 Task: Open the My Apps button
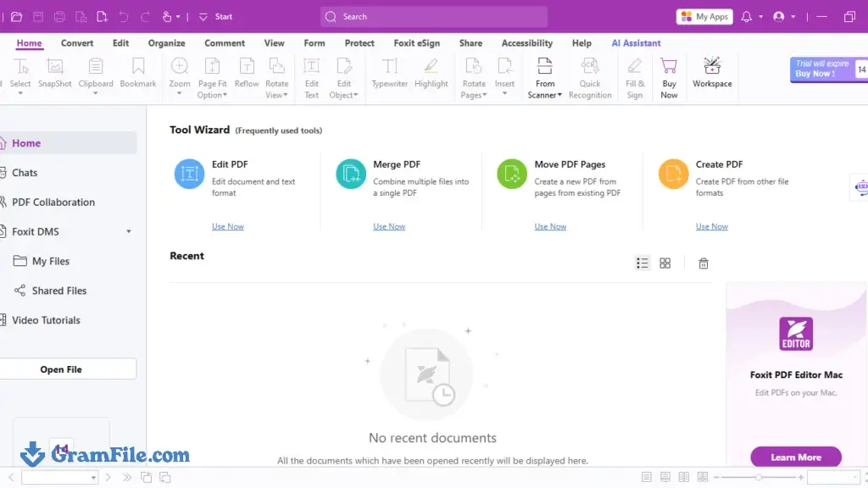tap(704, 17)
